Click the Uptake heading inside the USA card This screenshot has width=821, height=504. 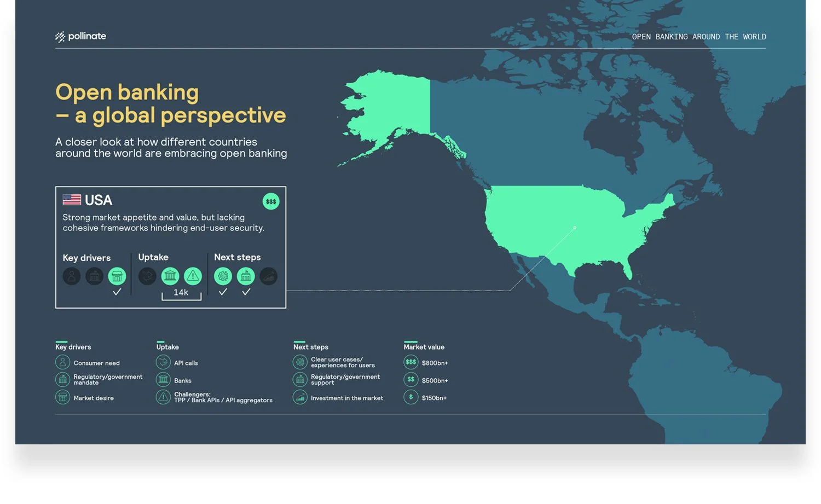pyautogui.click(x=153, y=257)
